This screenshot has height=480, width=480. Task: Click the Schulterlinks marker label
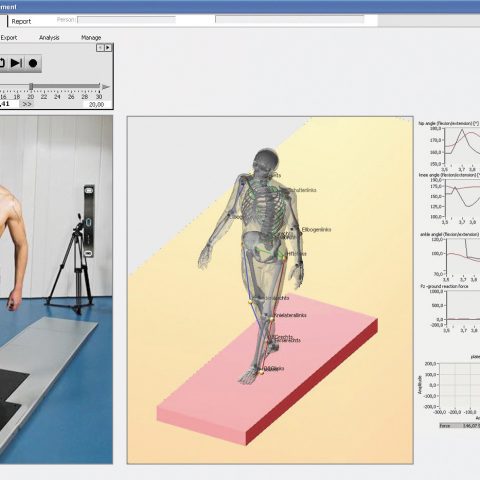302,190
